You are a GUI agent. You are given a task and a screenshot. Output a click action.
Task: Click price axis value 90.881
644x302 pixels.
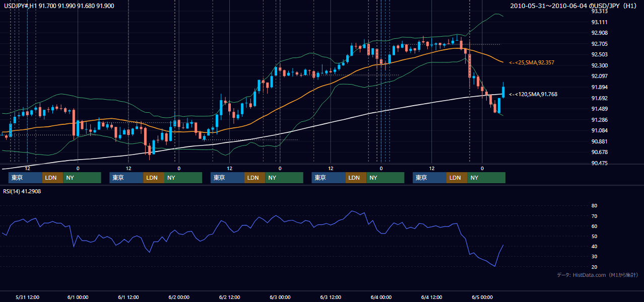(599, 141)
